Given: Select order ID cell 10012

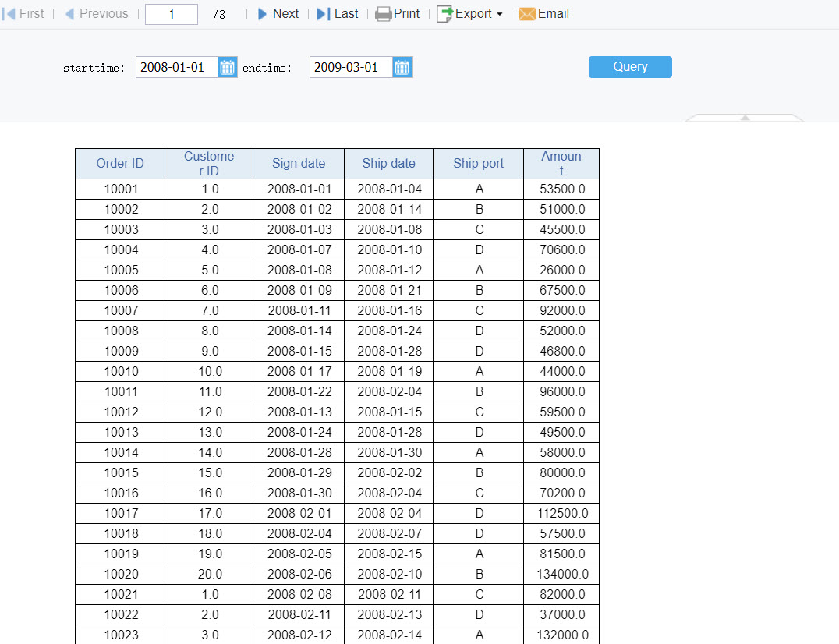Looking at the screenshot, I should (121, 412).
